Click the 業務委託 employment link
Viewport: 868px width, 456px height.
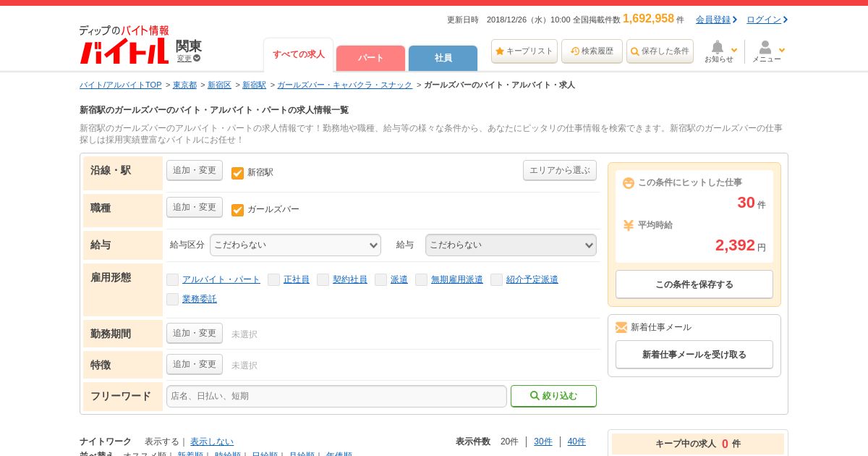click(x=200, y=299)
